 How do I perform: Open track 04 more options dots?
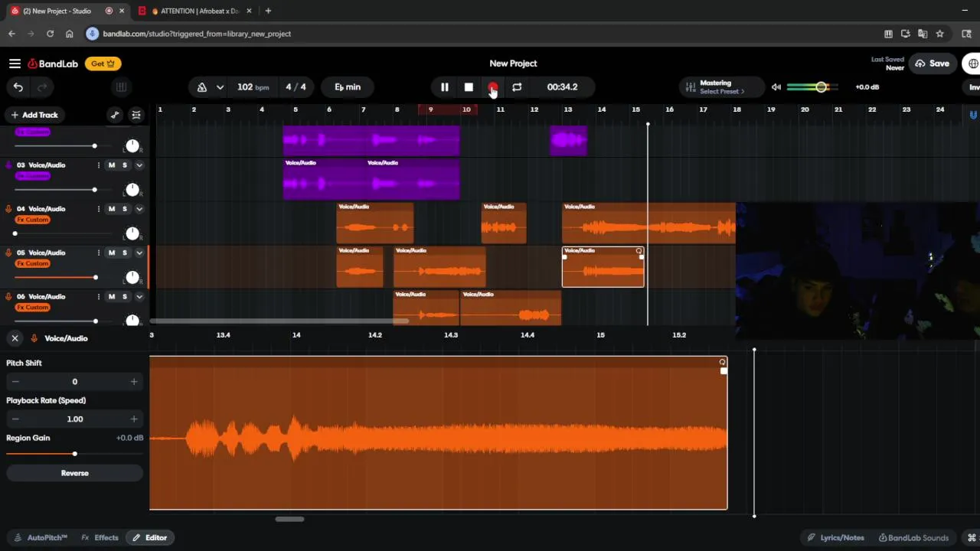point(98,209)
